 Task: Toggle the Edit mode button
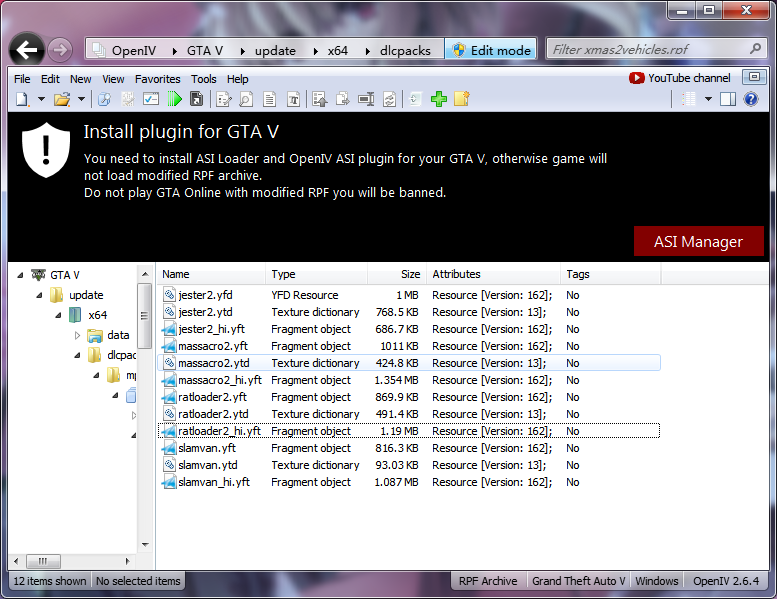coord(491,50)
